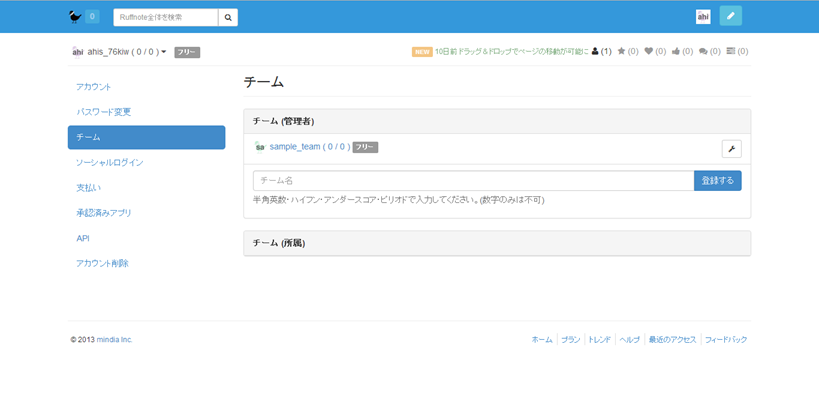Click the pencil edit button in header
Image resolution: width=819 pixels, height=401 pixels.
tap(730, 16)
